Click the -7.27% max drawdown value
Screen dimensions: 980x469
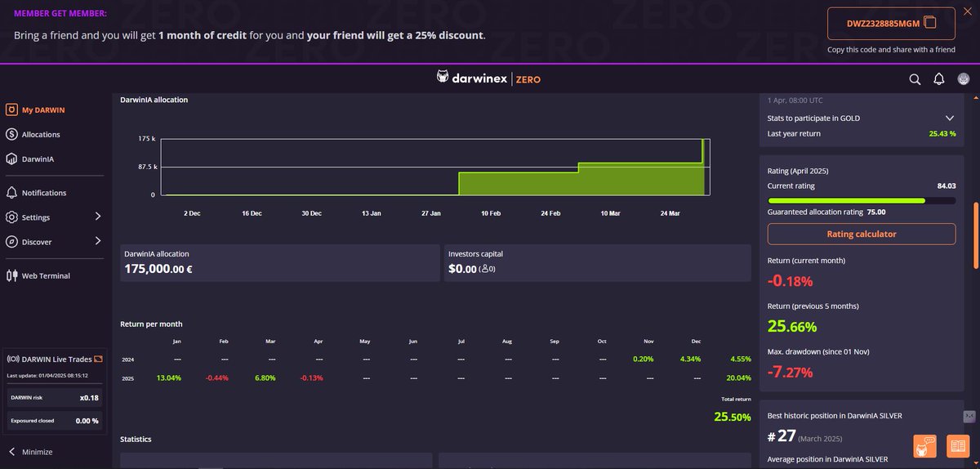point(791,373)
